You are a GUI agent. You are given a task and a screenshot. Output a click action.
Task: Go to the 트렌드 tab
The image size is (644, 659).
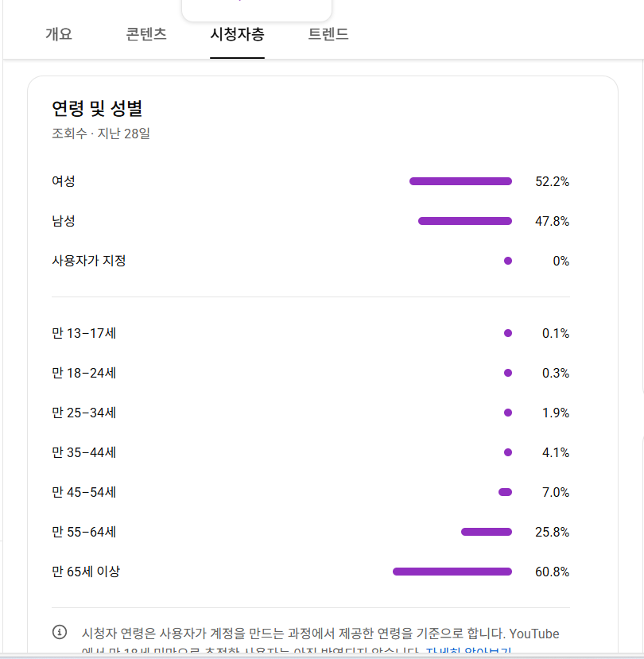328,34
